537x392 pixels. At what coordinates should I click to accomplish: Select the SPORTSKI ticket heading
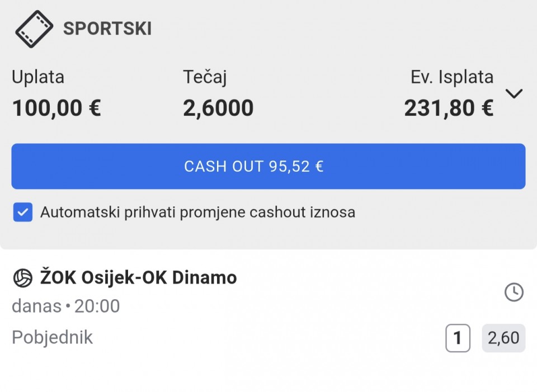click(107, 29)
